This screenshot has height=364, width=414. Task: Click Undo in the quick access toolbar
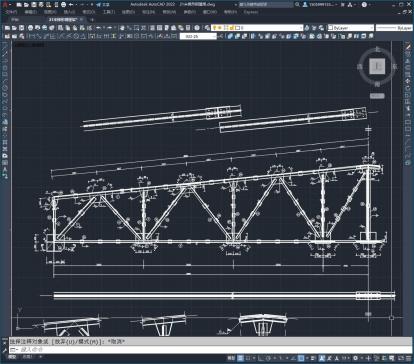coord(71,5)
